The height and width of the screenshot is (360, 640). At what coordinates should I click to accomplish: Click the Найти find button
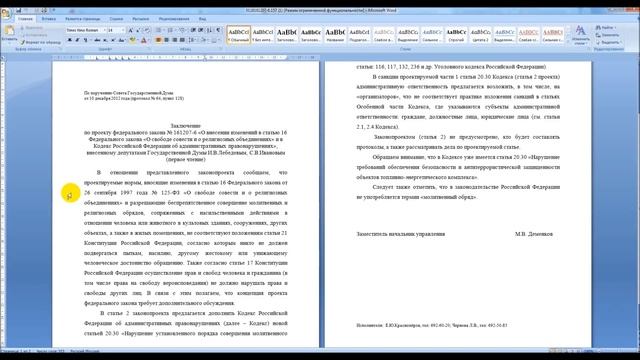607,28
